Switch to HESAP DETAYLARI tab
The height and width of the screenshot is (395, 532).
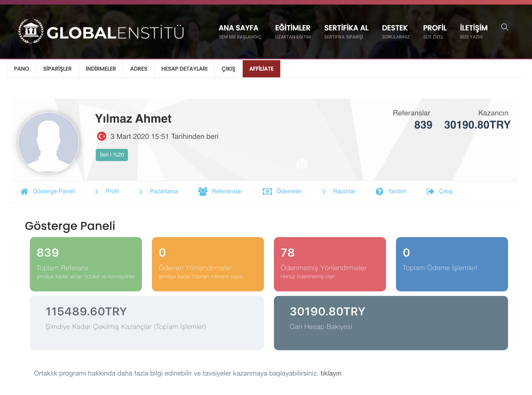point(184,69)
